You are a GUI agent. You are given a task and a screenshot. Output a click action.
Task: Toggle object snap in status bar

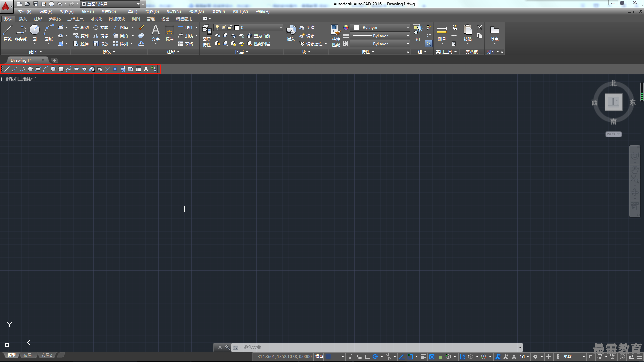410,357
